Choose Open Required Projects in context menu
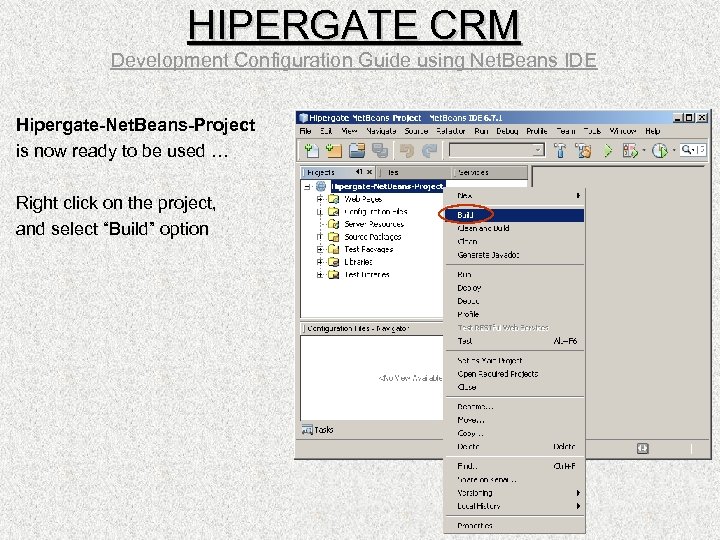Image resolution: width=720 pixels, height=540 pixels. click(515, 374)
